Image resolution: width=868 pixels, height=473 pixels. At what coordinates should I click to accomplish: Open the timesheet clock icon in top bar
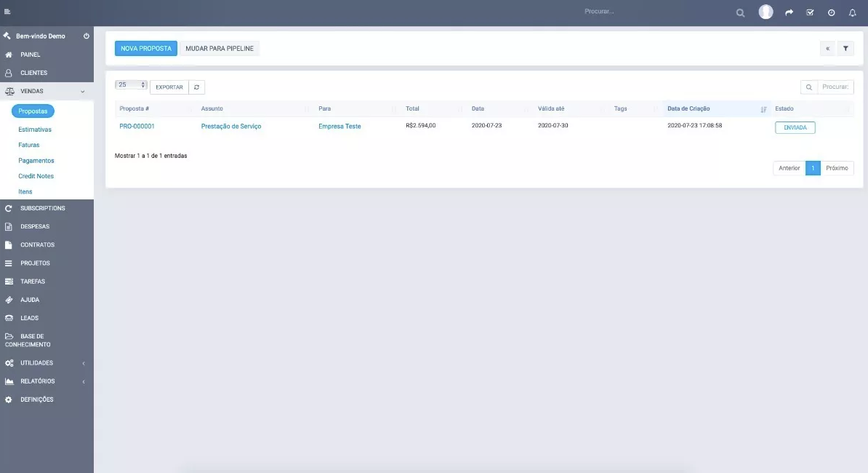pos(831,12)
